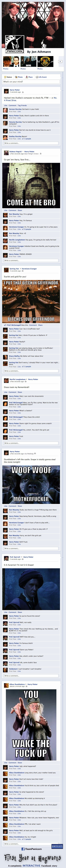
Task: Choose the Life Event icon
Action: click(37, 77)
